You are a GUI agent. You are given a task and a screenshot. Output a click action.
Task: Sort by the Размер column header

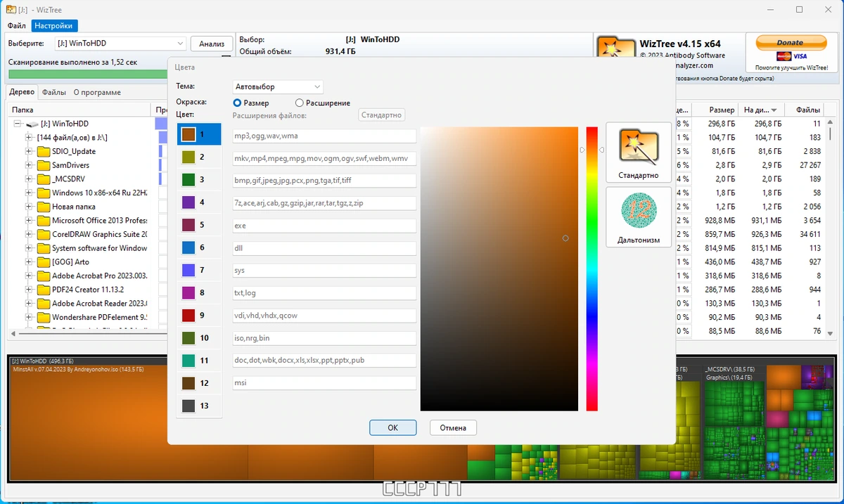click(715, 110)
